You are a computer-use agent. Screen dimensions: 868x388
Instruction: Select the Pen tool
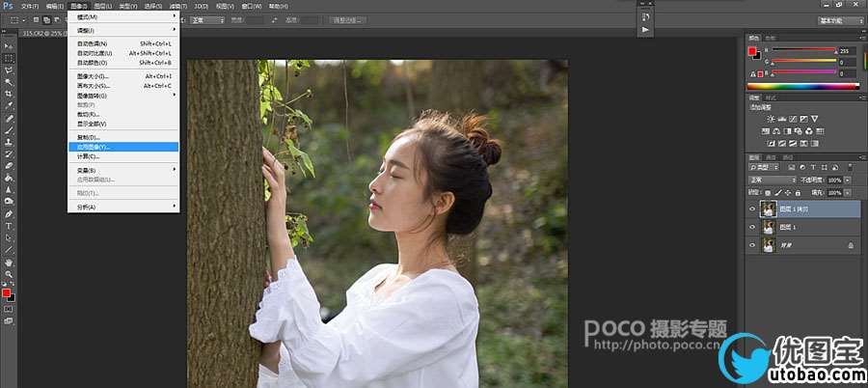(x=9, y=214)
